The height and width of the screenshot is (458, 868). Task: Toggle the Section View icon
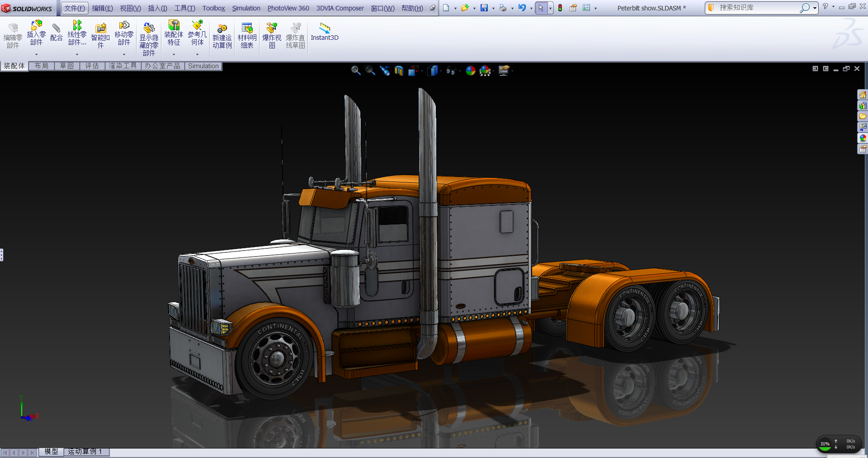click(x=399, y=71)
